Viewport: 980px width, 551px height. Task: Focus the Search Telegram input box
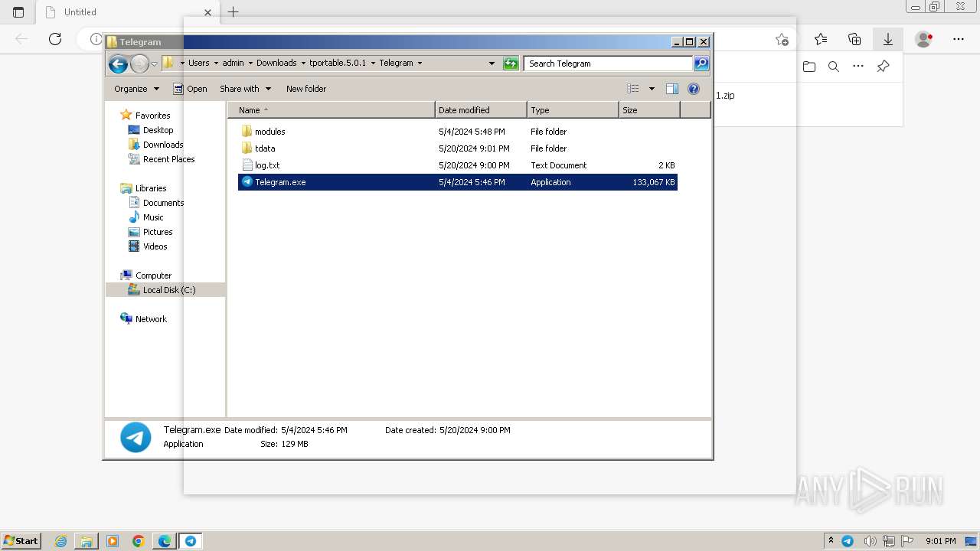click(609, 64)
